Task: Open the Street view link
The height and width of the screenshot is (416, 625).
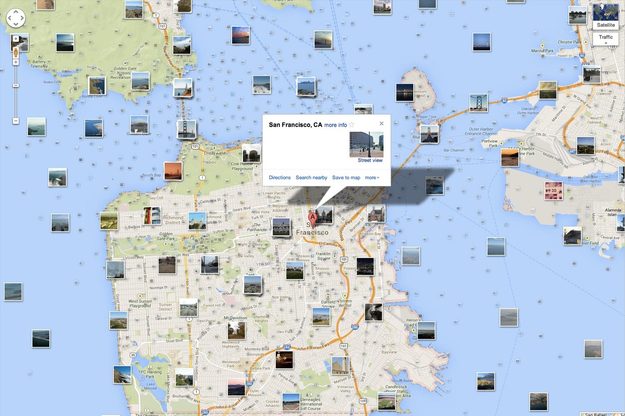Action: (370, 160)
